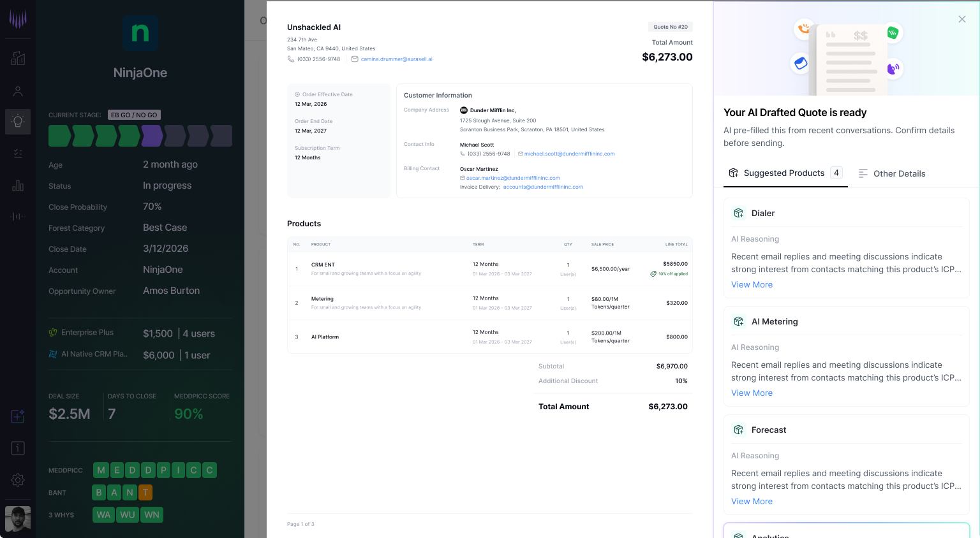This screenshot has width=980, height=538.
Task: Click the 10% additional discount value
Action: coord(681,381)
